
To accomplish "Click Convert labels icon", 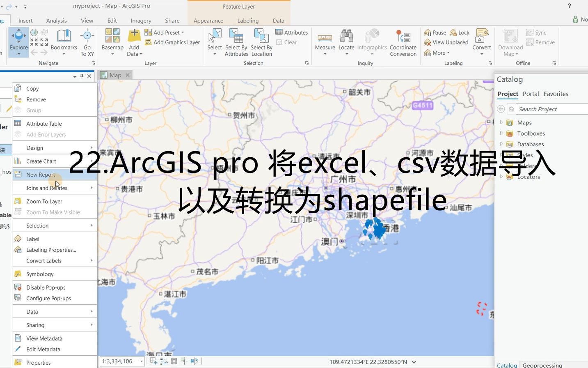I will 482,36.
